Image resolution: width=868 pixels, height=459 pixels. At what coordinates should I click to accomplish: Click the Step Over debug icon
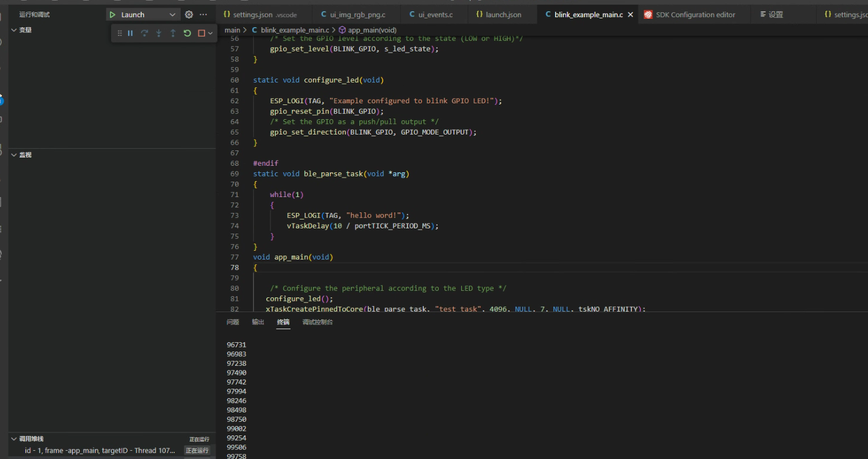pos(145,34)
